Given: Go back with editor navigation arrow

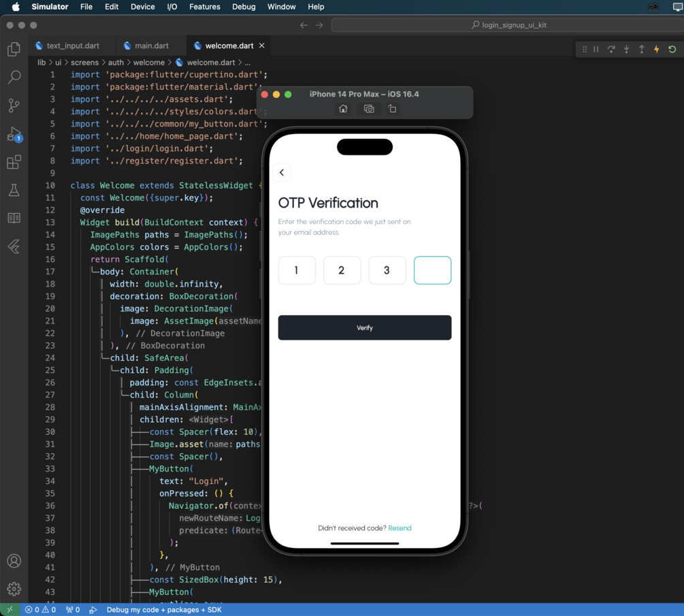Looking at the screenshot, I should tap(304, 25).
